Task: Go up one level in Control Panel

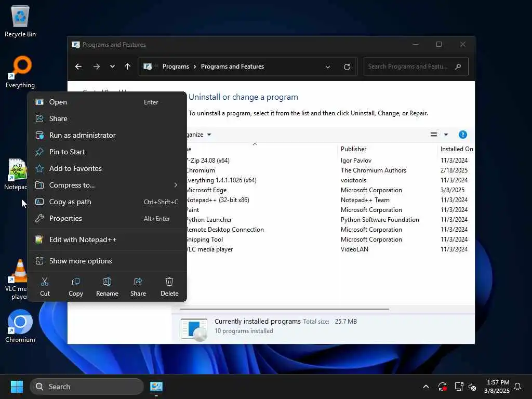Action: tap(128, 66)
